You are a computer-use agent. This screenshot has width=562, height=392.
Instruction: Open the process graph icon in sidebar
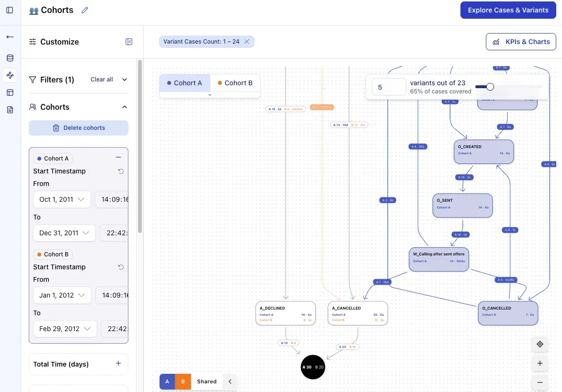[10, 75]
